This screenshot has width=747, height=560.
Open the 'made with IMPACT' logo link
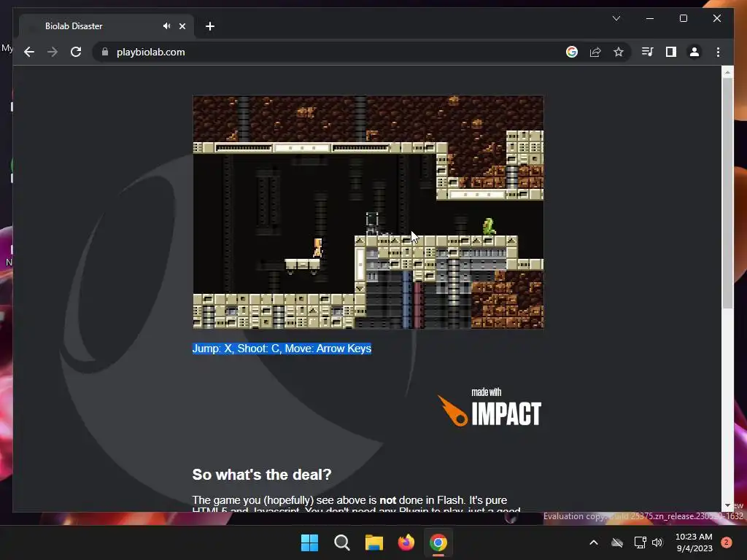point(489,407)
